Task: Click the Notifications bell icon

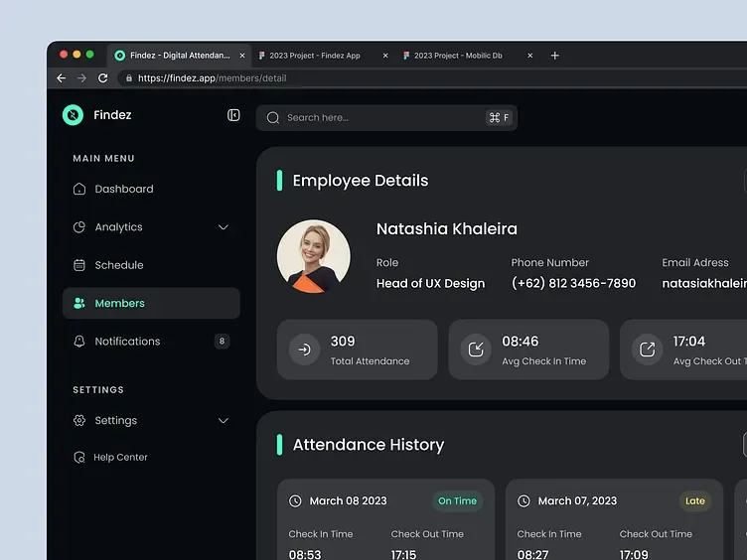Action: [x=79, y=342]
